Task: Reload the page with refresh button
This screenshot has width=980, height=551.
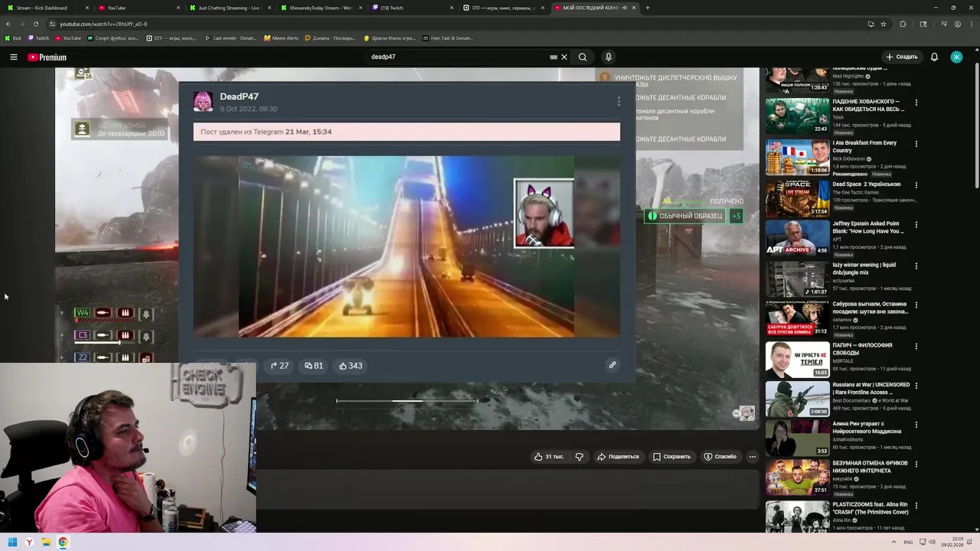Action: tap(35, 24)
